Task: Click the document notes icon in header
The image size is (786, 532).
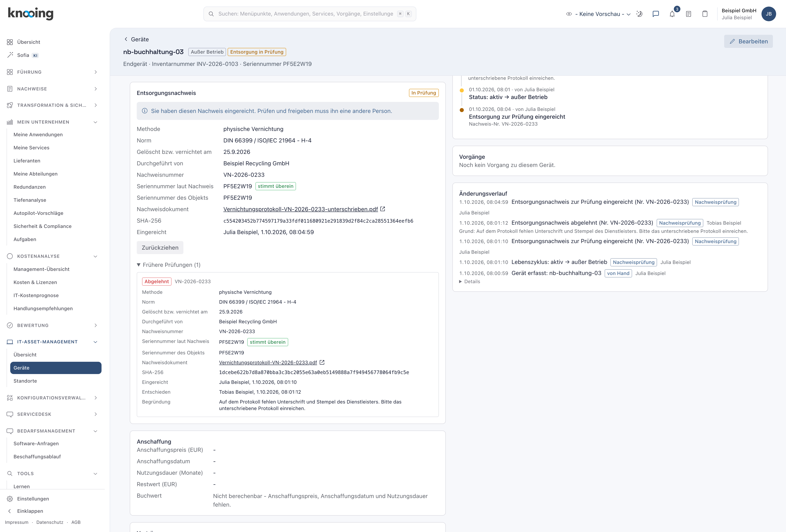Action: (x=689, y=14)
